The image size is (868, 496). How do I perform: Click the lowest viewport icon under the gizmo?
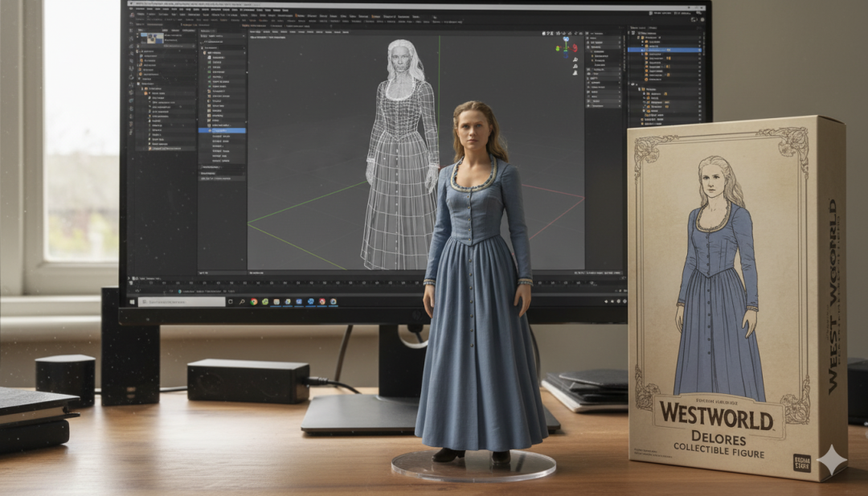[x=575, y=72]
